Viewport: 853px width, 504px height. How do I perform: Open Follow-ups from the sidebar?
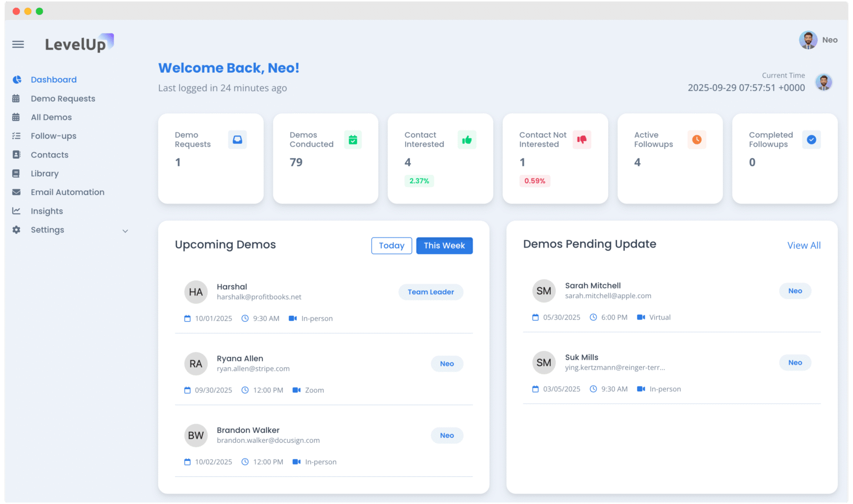pyautogui.click(x=53, y=136)
